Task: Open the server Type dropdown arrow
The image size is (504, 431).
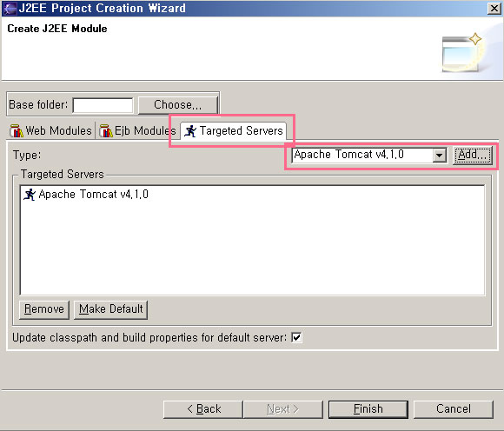Action: (439, 156)
